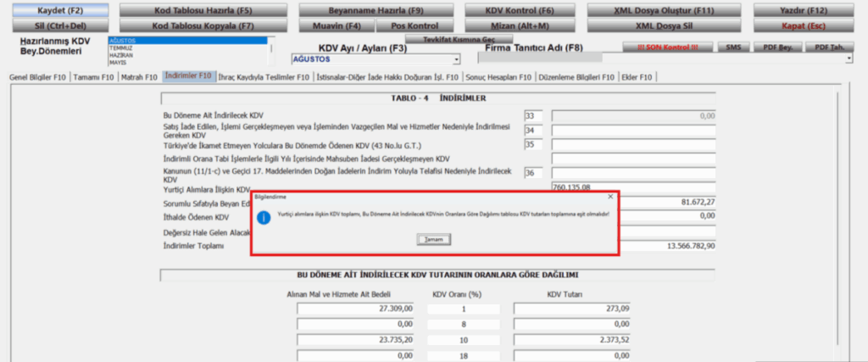This screenshot has height=362, width=868.
Task: Open İstisnalar-Diğer İade Hakkı tab
Action: pyautogui.click(x=387, y=77)
